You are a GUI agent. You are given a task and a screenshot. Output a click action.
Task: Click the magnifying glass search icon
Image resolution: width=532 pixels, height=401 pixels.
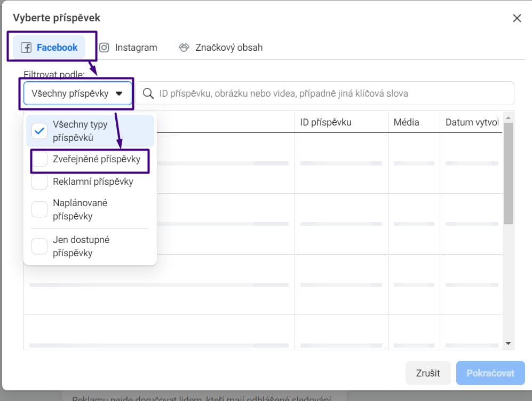tap(148, 93)
